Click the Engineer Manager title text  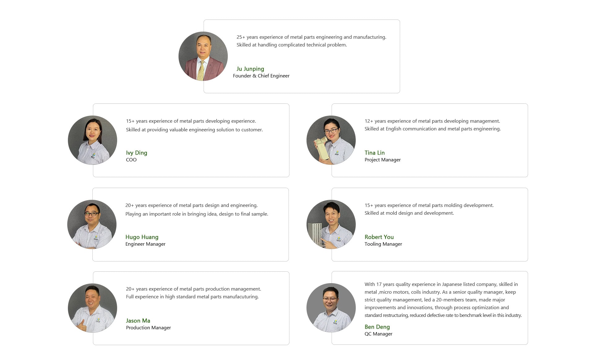[x=145, y=244]
